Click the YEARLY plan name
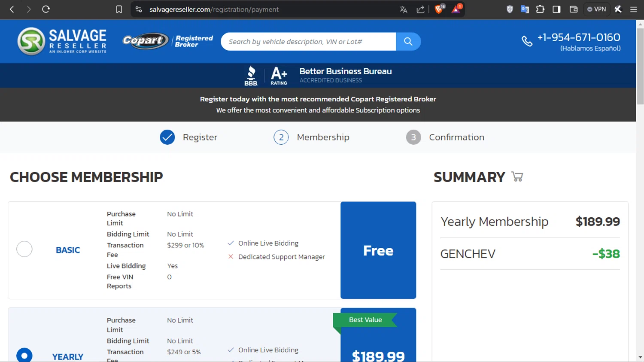Screen dimensions: 644x362 pyautogui.click(x=68, y=357)
